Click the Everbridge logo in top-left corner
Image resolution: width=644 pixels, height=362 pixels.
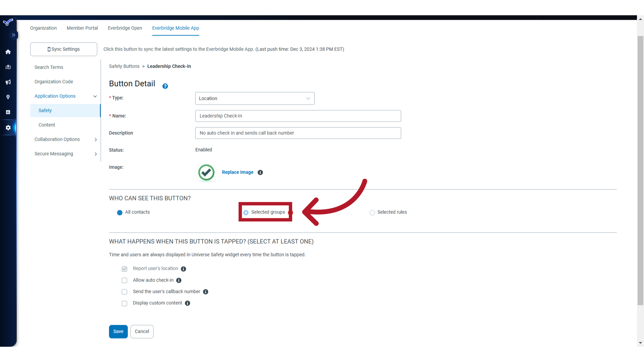pyautogui.click(x=7, y=22)
